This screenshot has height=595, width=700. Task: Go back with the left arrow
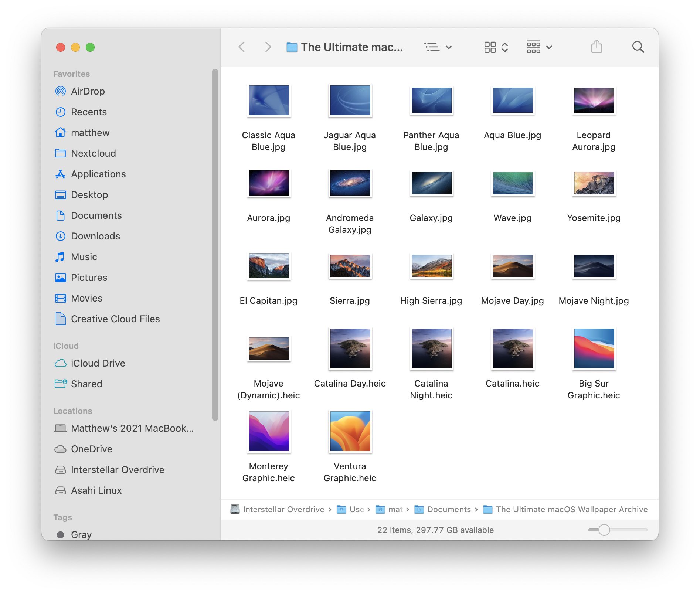[242, 47]
